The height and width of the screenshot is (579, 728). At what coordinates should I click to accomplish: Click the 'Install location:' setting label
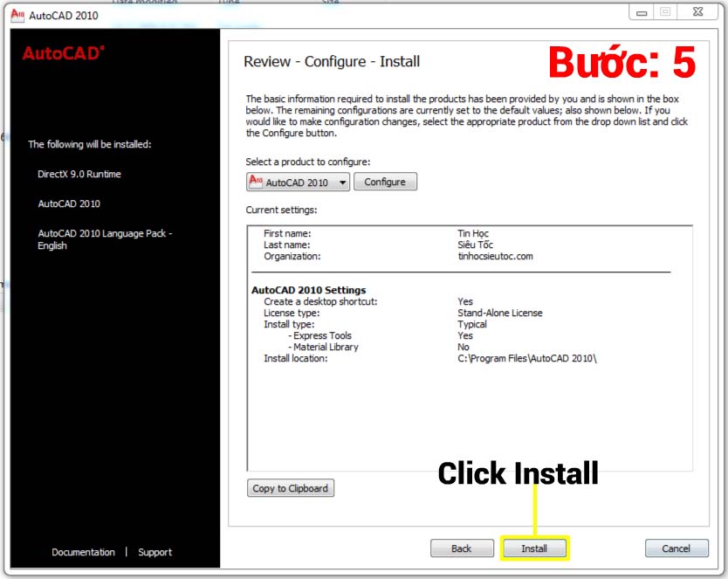pos(295,358)
